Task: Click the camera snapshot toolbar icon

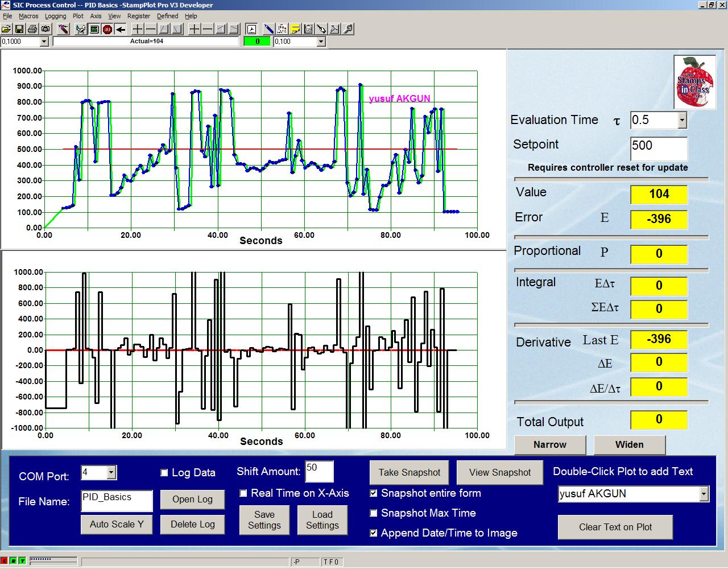Action: click(45, 28)
